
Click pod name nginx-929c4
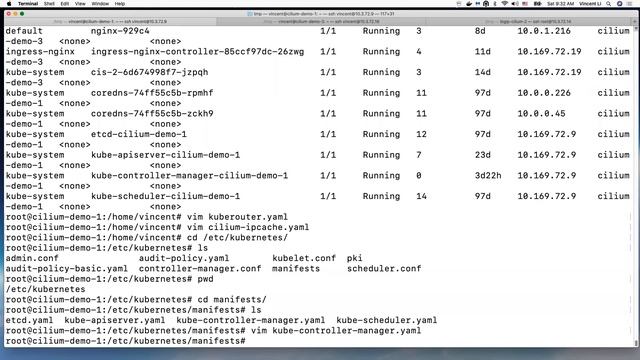pos(120,31)
